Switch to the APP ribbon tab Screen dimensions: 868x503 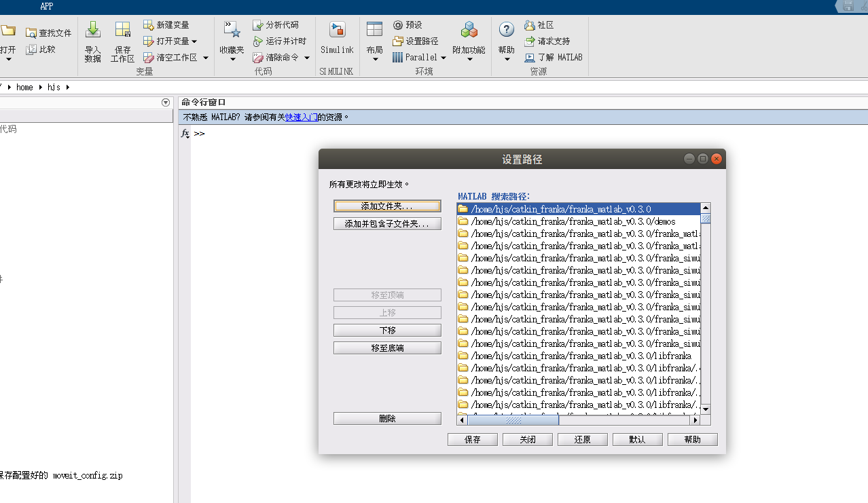(x=46, y=6)
